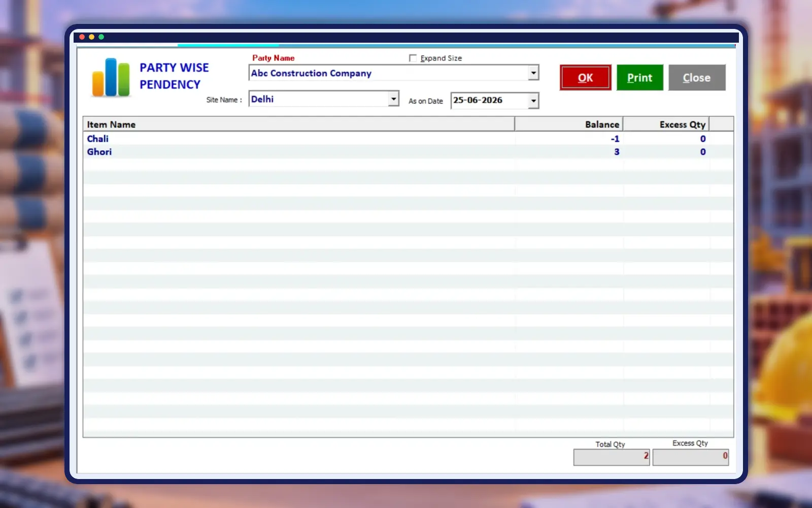The image size is (812, 508).
Task: Click the Balance column header
Action: coord(569,124)
